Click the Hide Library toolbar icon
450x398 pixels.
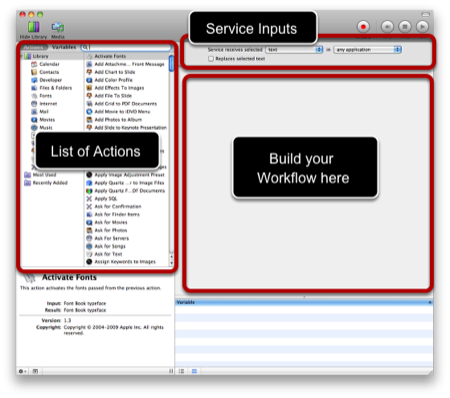[33, 27]
